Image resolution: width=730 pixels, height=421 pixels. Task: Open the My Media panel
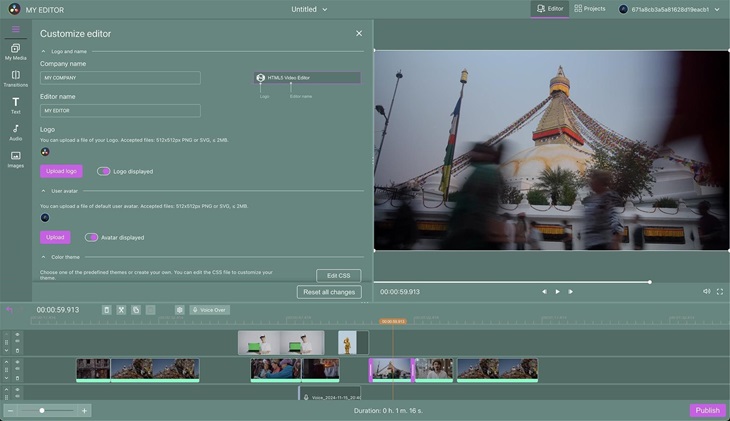tap(15, 51)
